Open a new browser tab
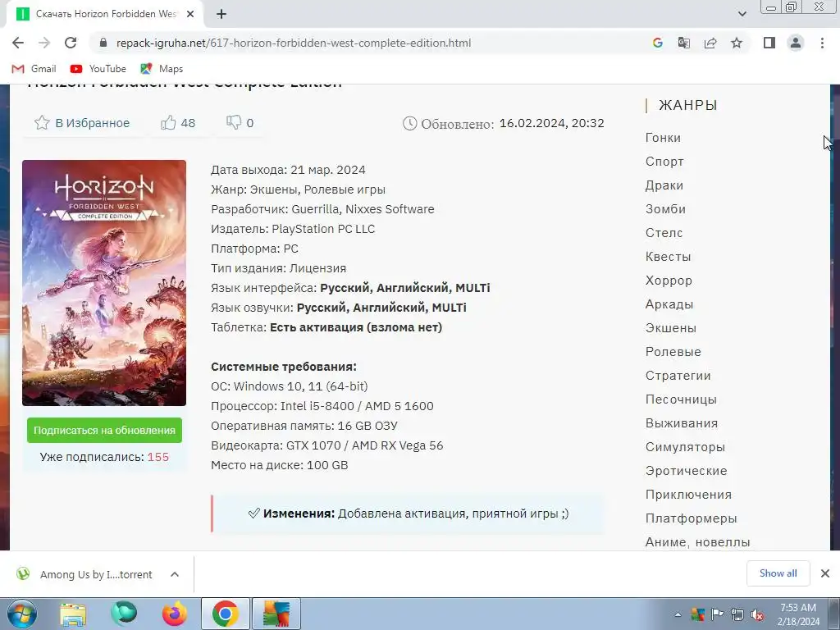This screenshot has width=840, height=630. [221, 15]
